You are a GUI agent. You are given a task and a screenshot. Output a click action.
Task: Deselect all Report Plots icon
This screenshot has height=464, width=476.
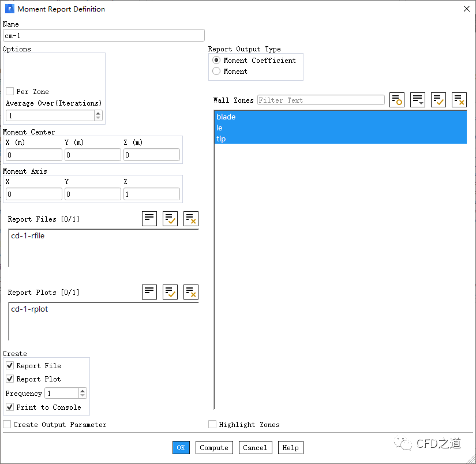pyautogui.click(x=191, y=292)
